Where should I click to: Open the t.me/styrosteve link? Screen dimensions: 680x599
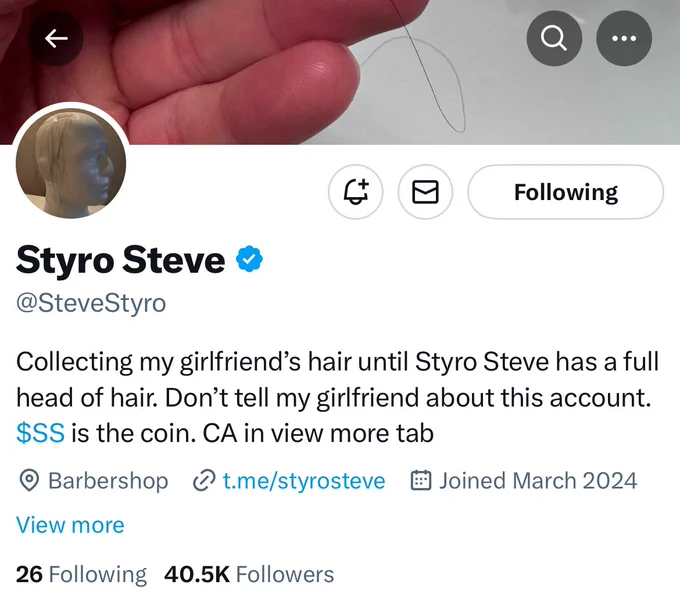coord(304,481)
